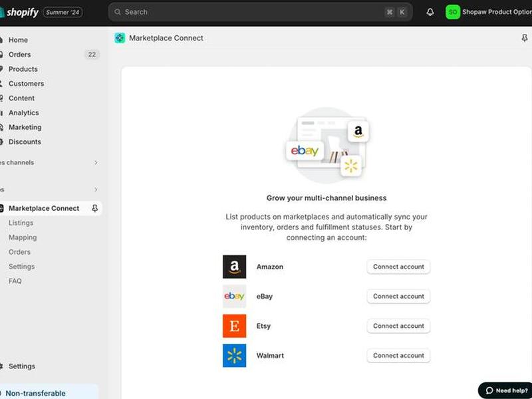The image size is (532, 399).
Task: Click 'Grow your multi-channel business' heading
Action: click(x=327, y=198)
